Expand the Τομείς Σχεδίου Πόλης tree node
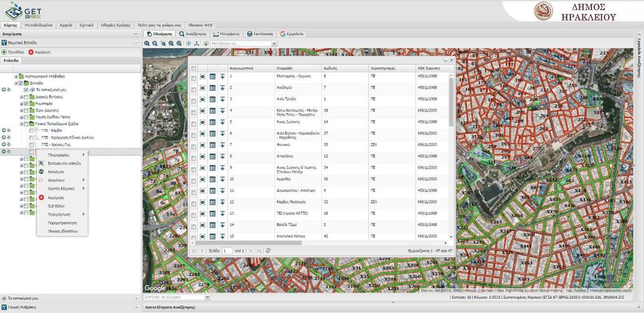The image size is (644, 313). pyautogui.click(x=21, y=117)
